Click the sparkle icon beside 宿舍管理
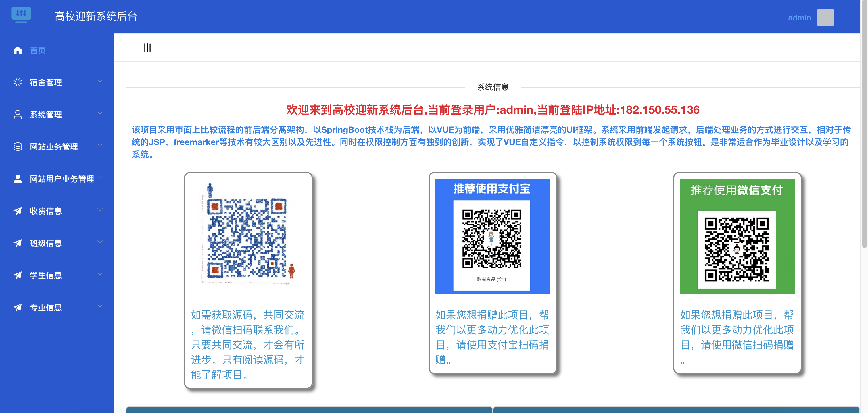Image resolution: width=868 pixels, height=413 pixels. pos(18,82)
